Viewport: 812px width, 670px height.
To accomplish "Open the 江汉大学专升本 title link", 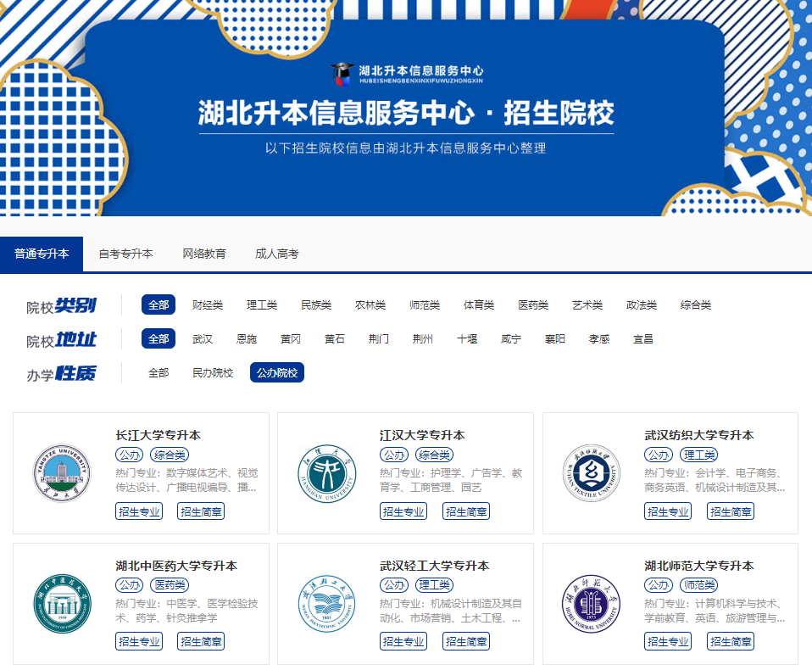I will coord(422,435).
